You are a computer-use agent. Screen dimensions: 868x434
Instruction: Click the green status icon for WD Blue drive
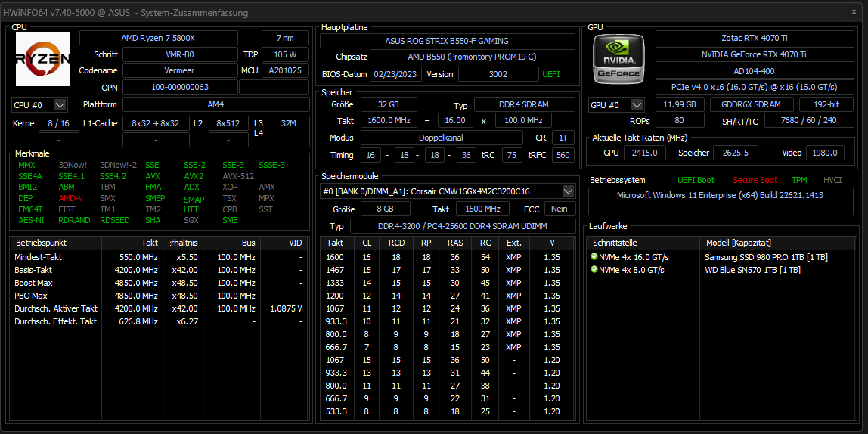(x=594, y=270)
